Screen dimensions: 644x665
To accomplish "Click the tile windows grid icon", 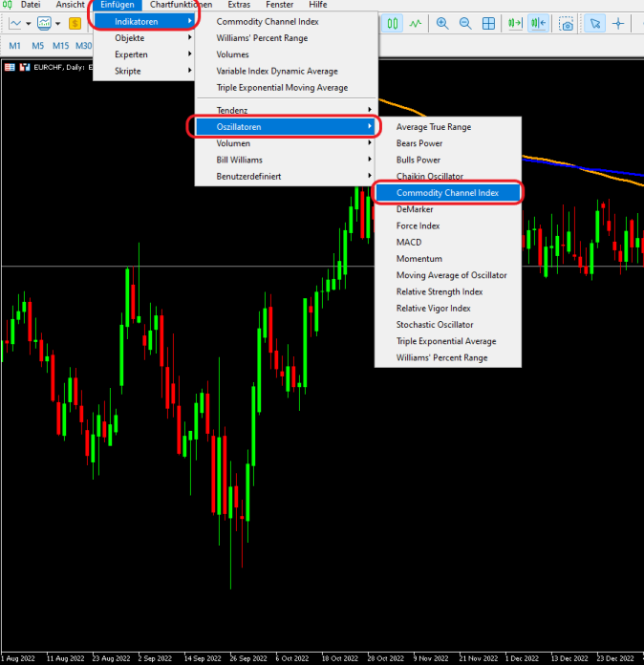I will (x=489, y=23).
